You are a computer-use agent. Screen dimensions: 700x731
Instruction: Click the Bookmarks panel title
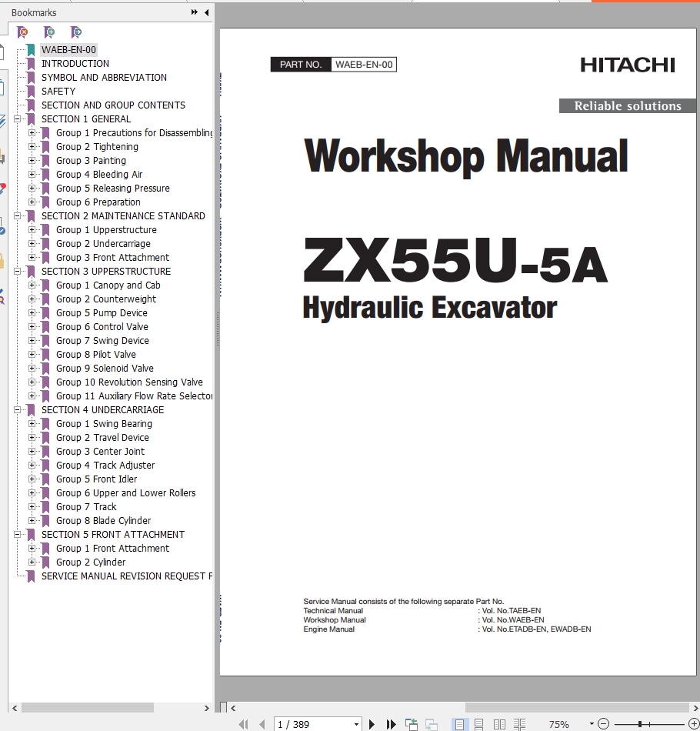click(x=34, y=12)
